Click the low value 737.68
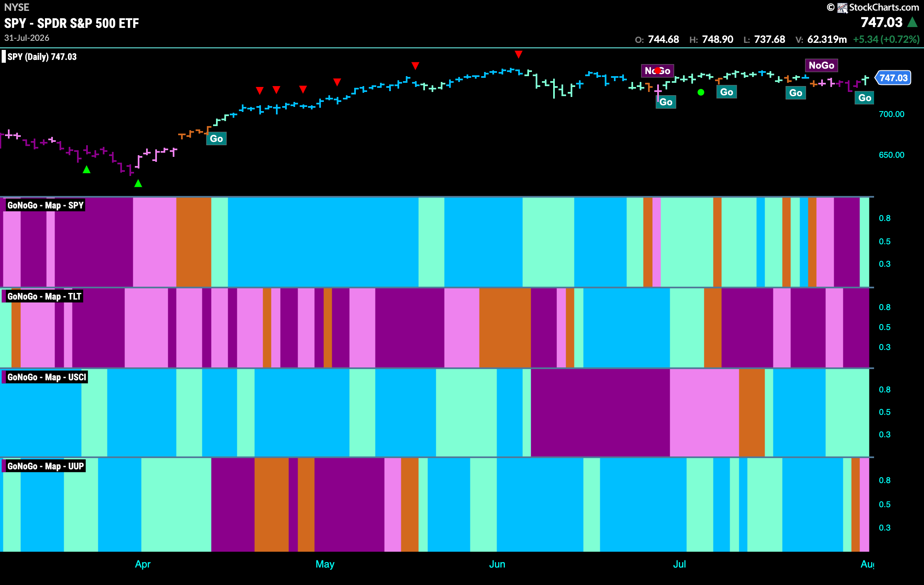This screenshot has width=924, height=585. pos(770,40)
